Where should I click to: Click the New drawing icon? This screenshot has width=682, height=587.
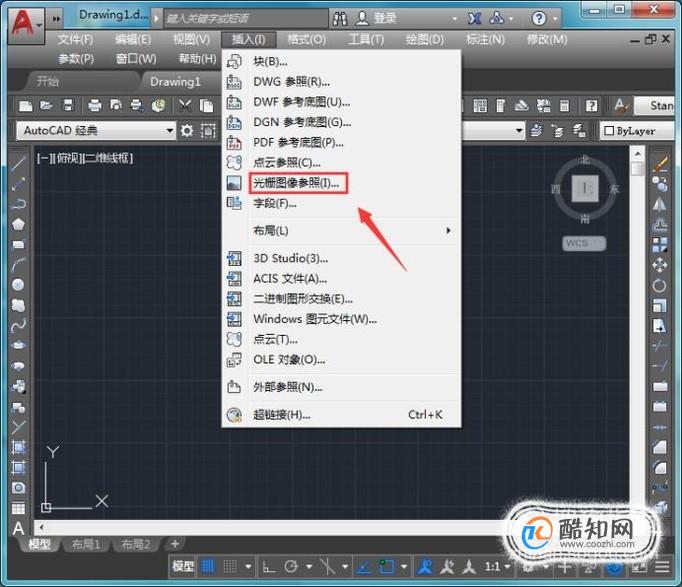click(x=26, y=105)
